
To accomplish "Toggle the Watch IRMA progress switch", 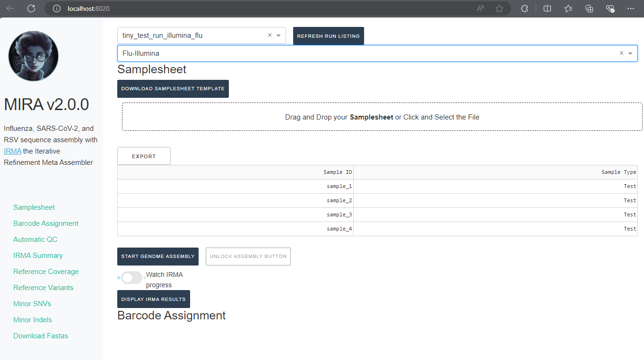I will coord(131,278).
